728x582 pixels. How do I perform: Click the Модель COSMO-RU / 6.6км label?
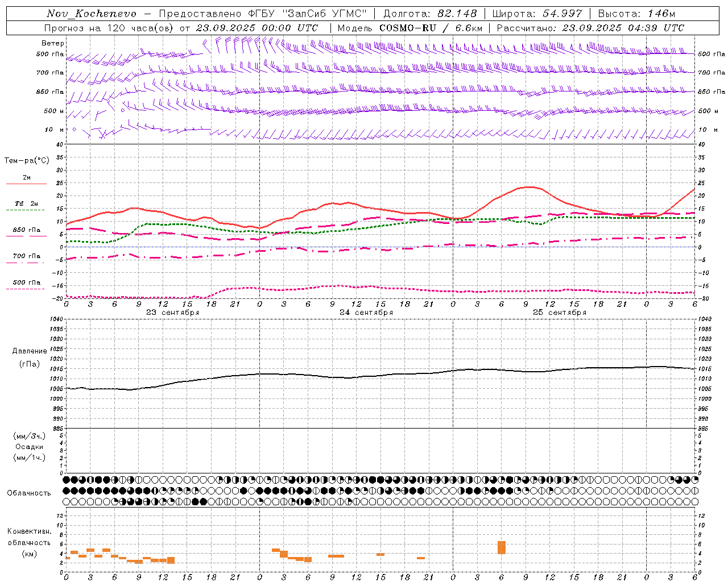tap(410, 28)
